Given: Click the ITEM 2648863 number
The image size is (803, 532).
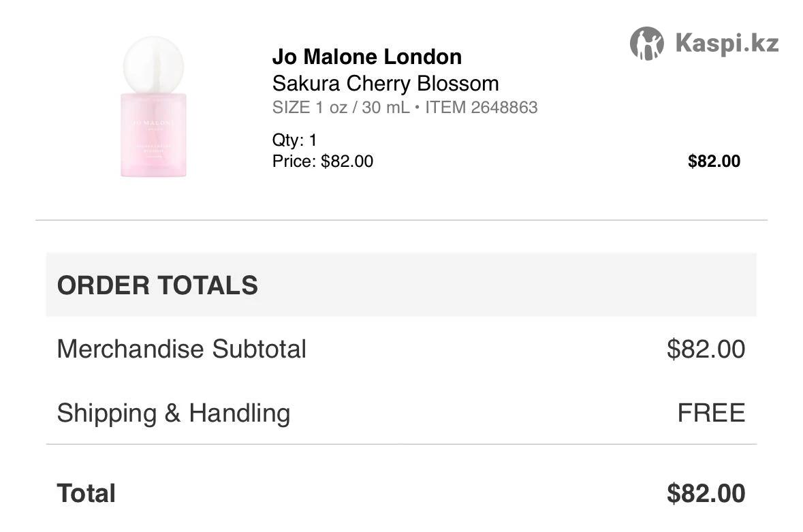Looking at the screenshot, I should (481, 108).
